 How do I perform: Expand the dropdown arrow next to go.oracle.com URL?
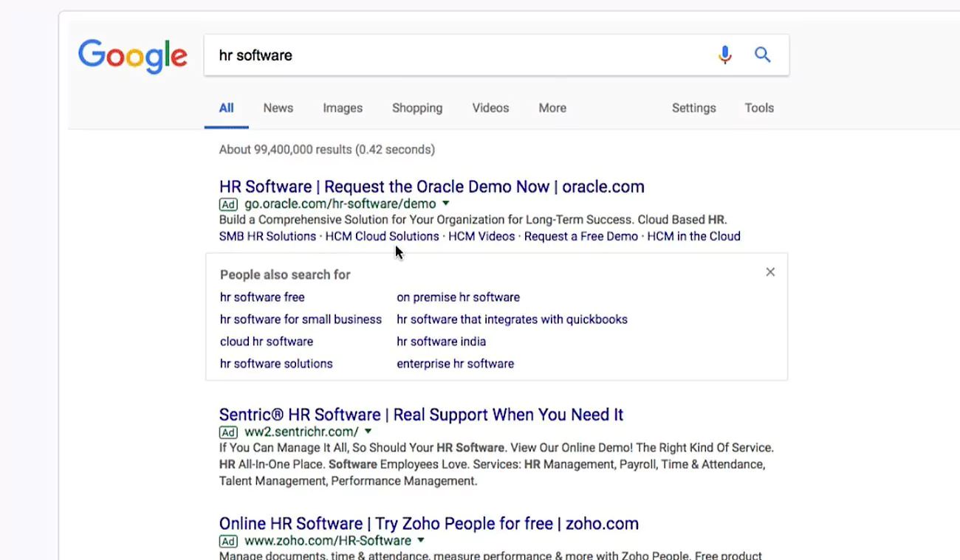(x=446, y=204)
